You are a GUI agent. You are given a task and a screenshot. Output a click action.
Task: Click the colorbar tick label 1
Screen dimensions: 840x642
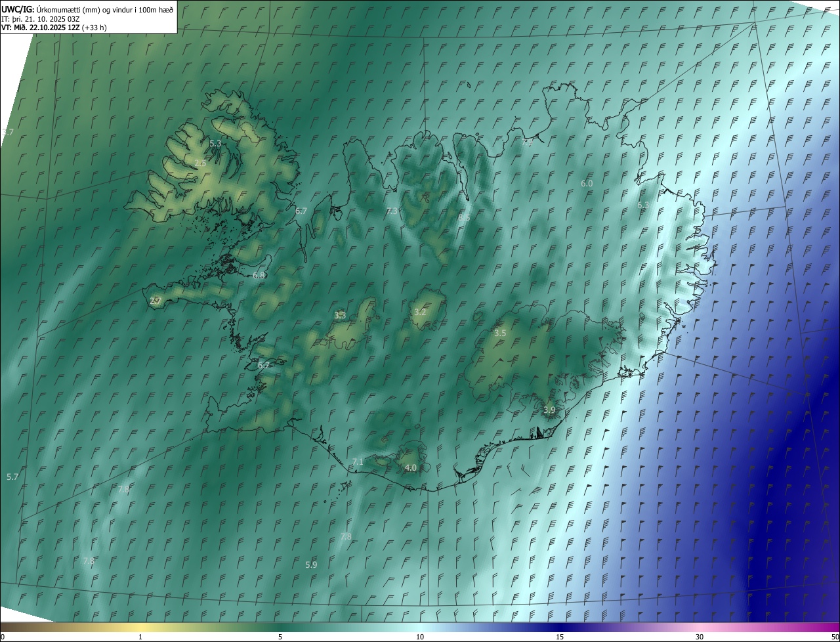coord(140,637)
